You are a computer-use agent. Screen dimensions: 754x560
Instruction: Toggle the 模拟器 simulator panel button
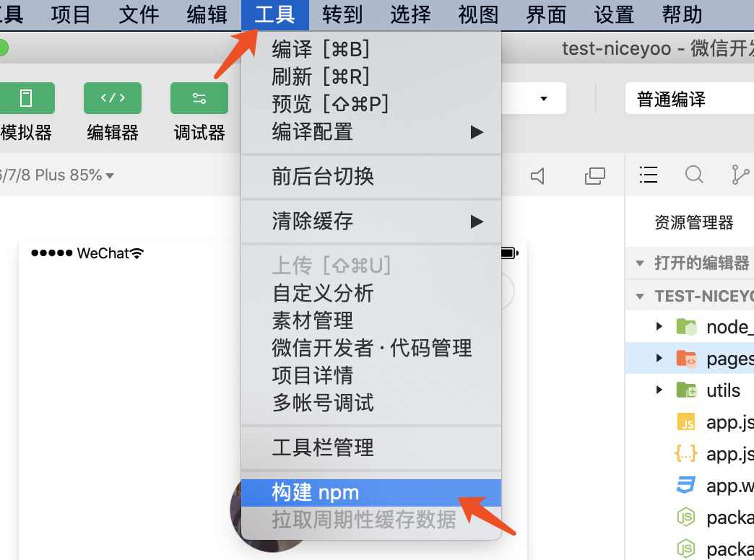tap(26, 98)
